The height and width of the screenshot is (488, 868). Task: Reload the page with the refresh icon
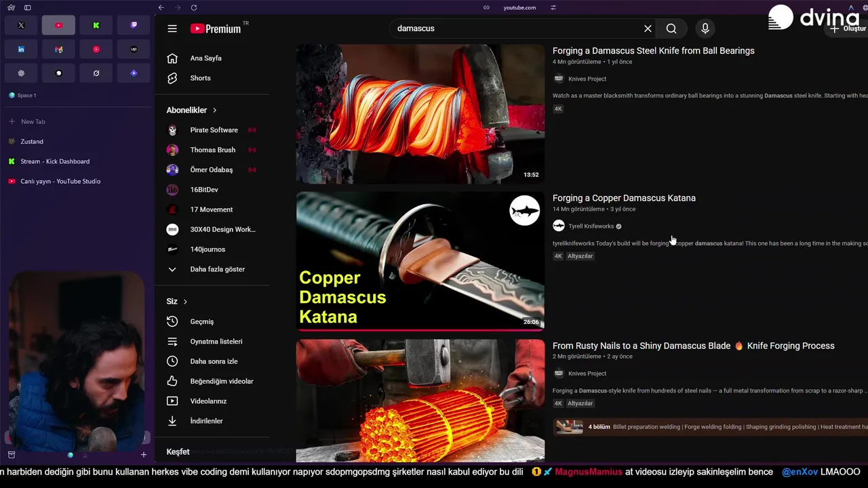click(x=194, y=7)
